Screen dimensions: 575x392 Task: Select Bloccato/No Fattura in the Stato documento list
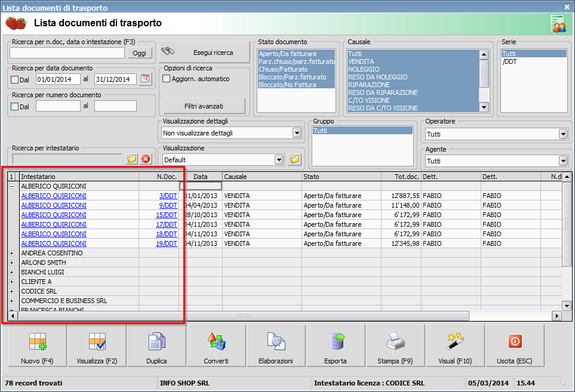[296, 85]
